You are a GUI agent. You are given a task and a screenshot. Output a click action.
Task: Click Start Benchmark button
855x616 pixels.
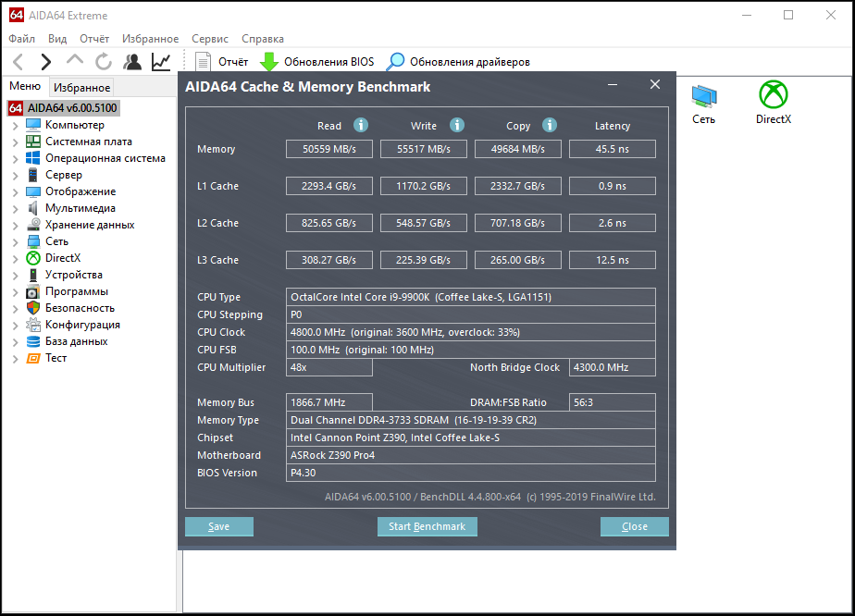click(x=427, y=526)
